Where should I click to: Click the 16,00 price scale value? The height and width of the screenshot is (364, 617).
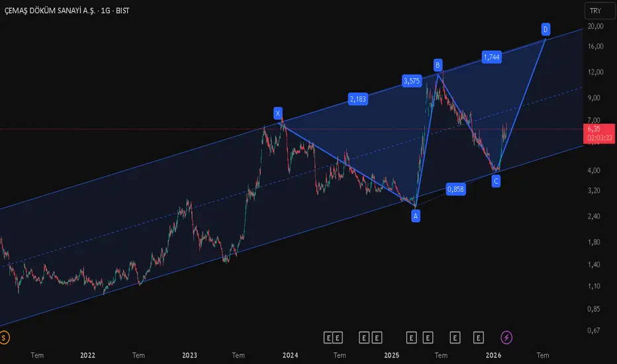click(x=595, y=46)
